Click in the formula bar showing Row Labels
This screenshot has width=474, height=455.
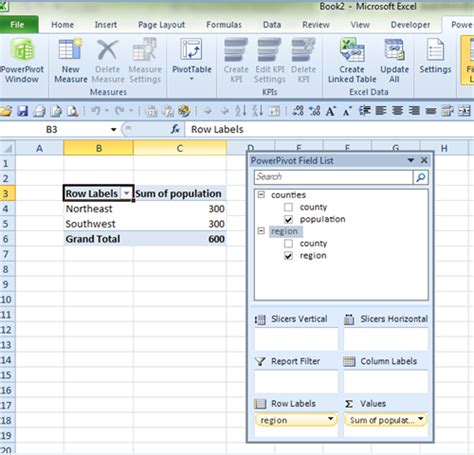pos(330,129)
